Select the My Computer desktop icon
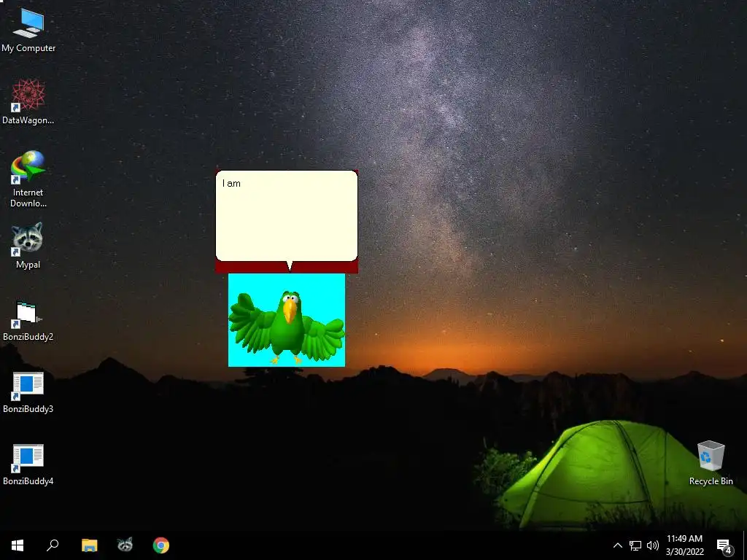Screen dimensions: 747x560 pos(28,31)
